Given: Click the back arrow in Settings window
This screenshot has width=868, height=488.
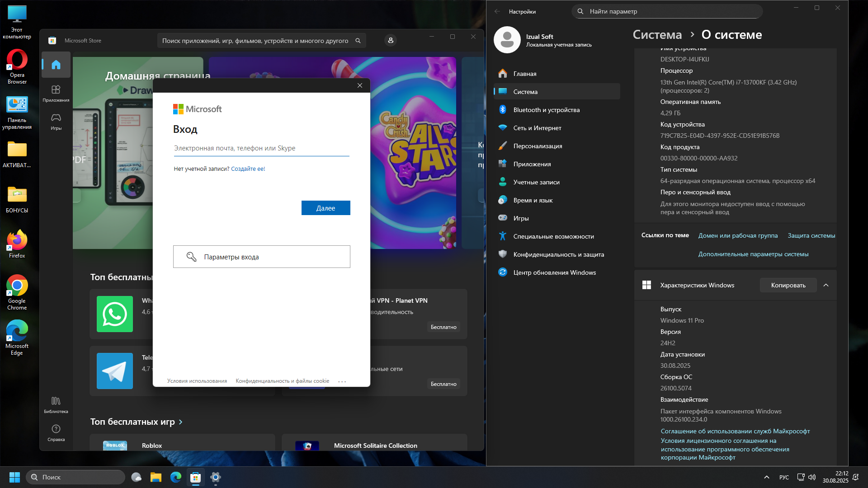Looking at the screenshot, I should point(497,11).
